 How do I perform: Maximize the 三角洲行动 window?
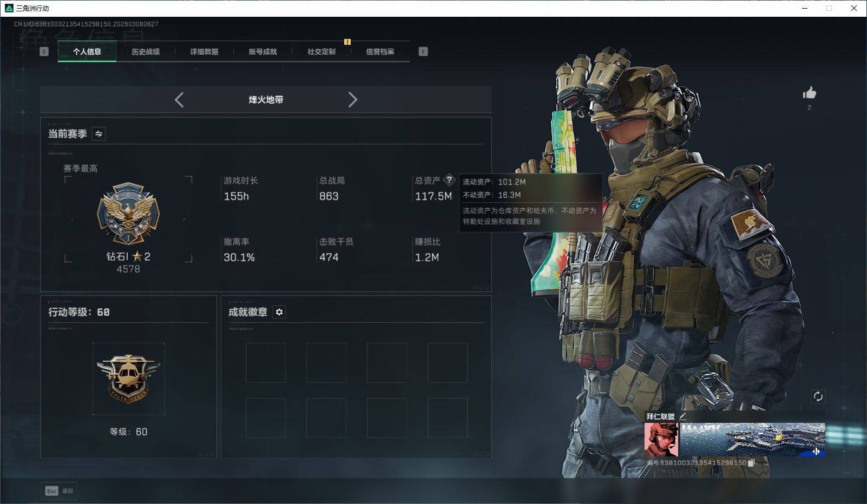coord(829,8)
